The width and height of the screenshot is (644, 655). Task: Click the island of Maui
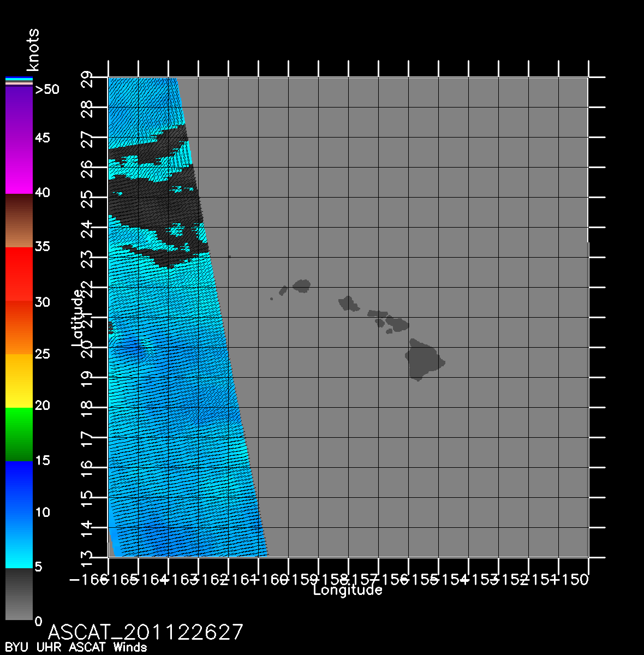point(397,323)
